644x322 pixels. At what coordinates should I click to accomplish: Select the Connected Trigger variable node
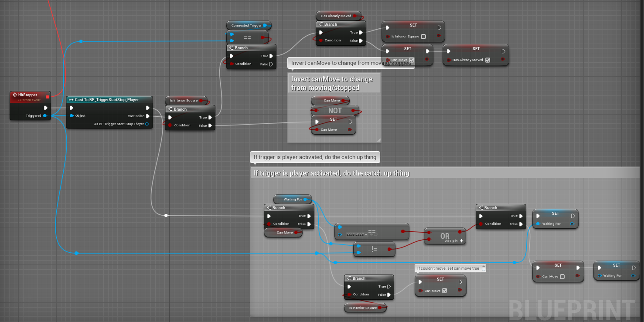click(x=249, y=25)
